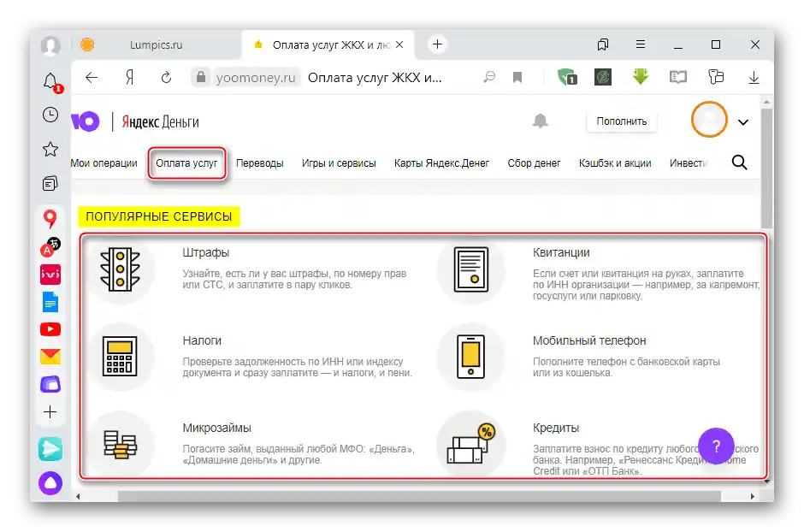
Task: Open the translator icon in the sidebar
Action: point(50,247)
